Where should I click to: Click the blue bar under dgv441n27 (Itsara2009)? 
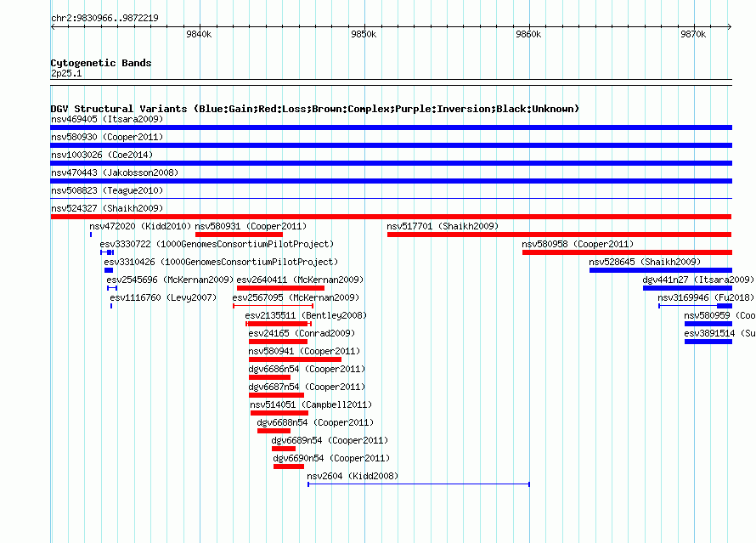687,288
